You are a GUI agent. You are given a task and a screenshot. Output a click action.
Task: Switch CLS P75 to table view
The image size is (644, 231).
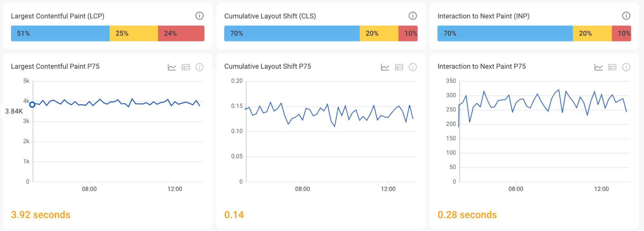(x=399, y=67)
